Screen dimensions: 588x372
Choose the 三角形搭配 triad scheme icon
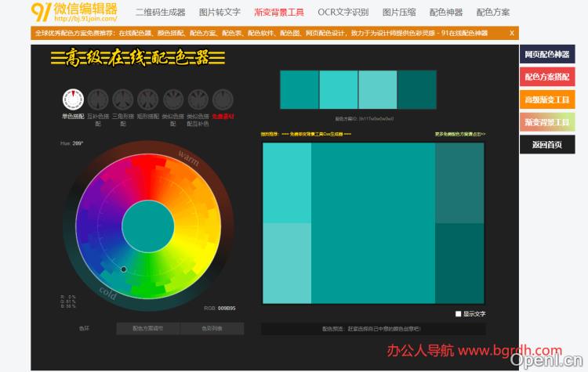click(123, 99)
